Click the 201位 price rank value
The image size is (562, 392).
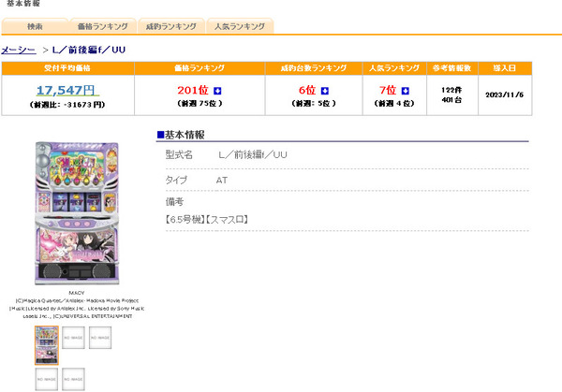tap(193, 90)
